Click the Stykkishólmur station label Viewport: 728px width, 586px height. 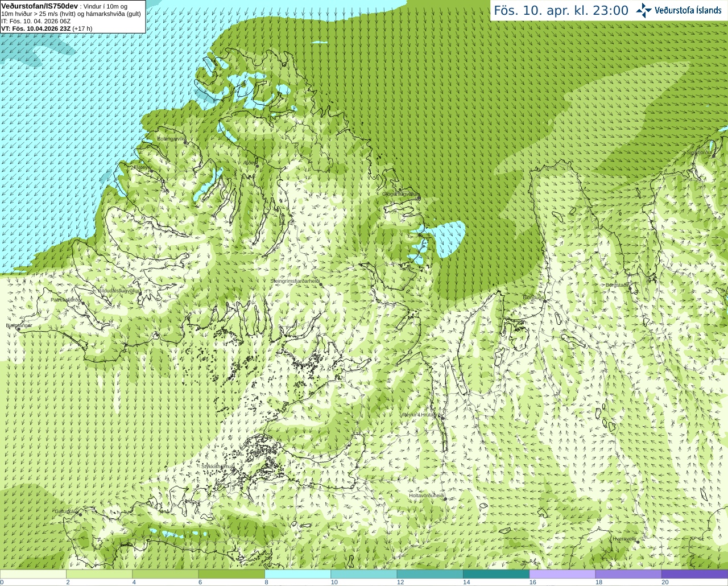(217, 467)
